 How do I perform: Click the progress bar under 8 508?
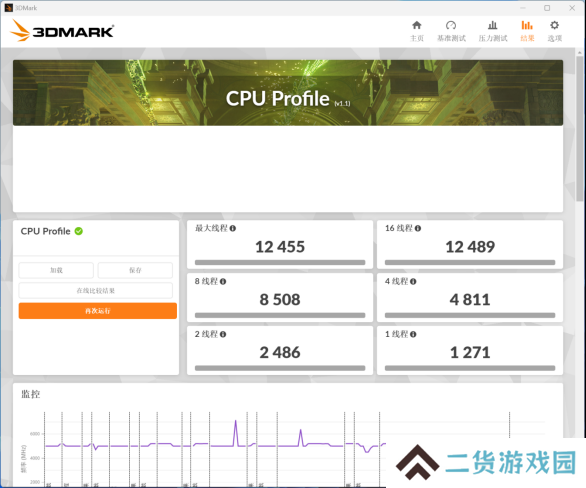pyautogui.click(x=280, y=315)
